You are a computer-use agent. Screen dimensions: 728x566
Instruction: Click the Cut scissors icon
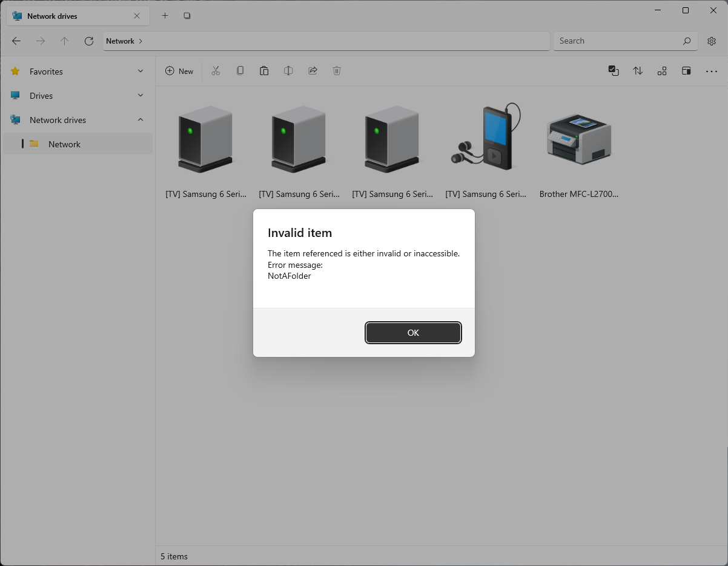pos(216,71)
